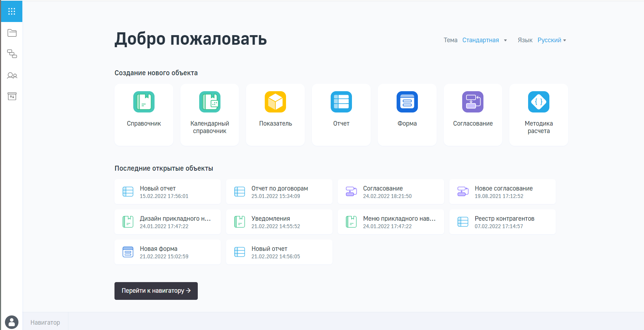
Task: Create a new Форма object
Action: pyautogui.click(x=407, y=114)
